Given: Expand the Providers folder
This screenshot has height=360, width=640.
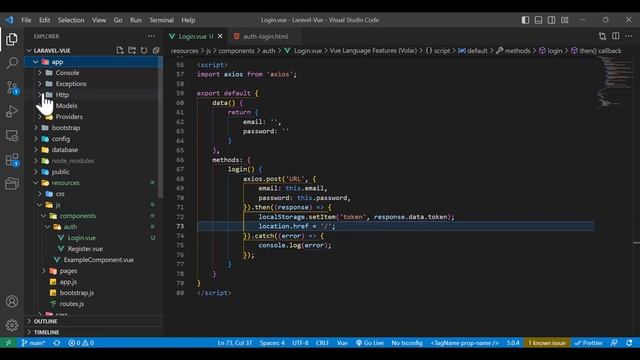Looking at the screenshot, I should tap(40, 117).
